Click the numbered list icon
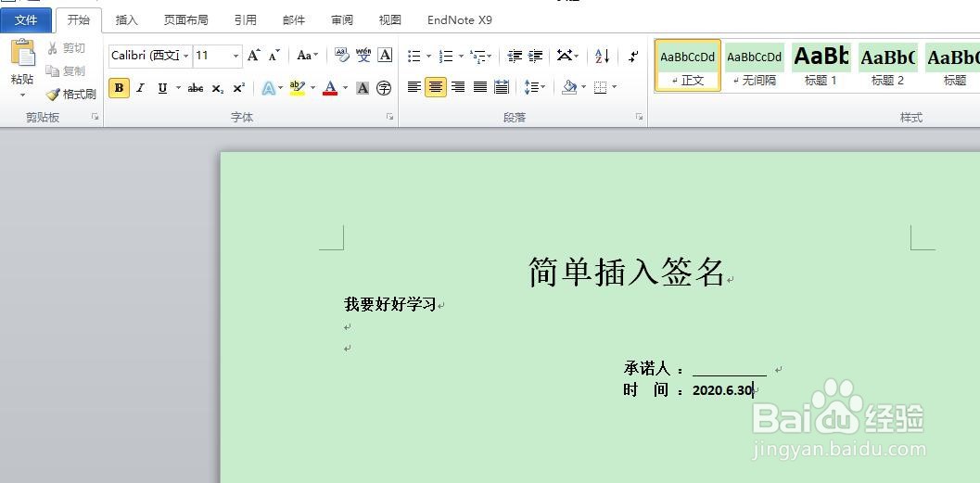980x483 pixels. pyautogui.click(x=446, y=56)
